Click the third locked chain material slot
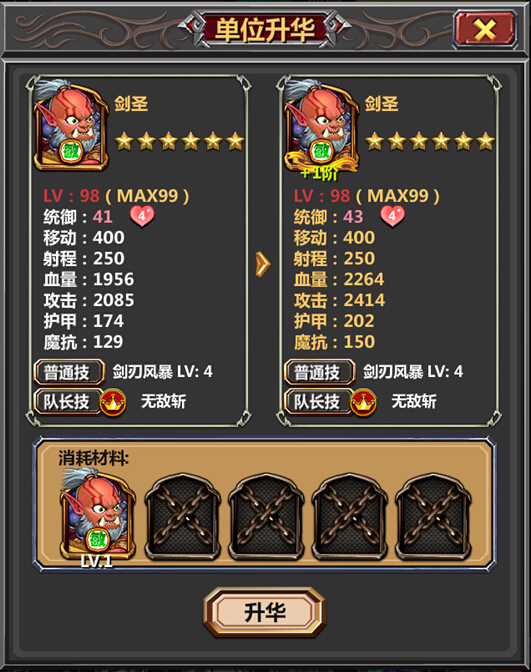531x672 pixels. click(350, 516)
